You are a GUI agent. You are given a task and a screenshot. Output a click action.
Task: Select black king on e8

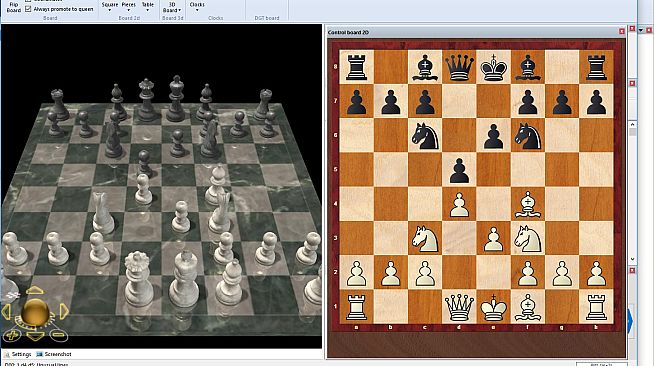493,67
